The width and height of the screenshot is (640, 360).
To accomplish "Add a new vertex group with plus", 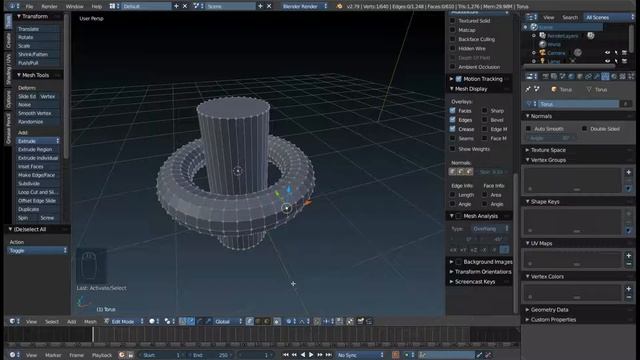I will point(629,172).
